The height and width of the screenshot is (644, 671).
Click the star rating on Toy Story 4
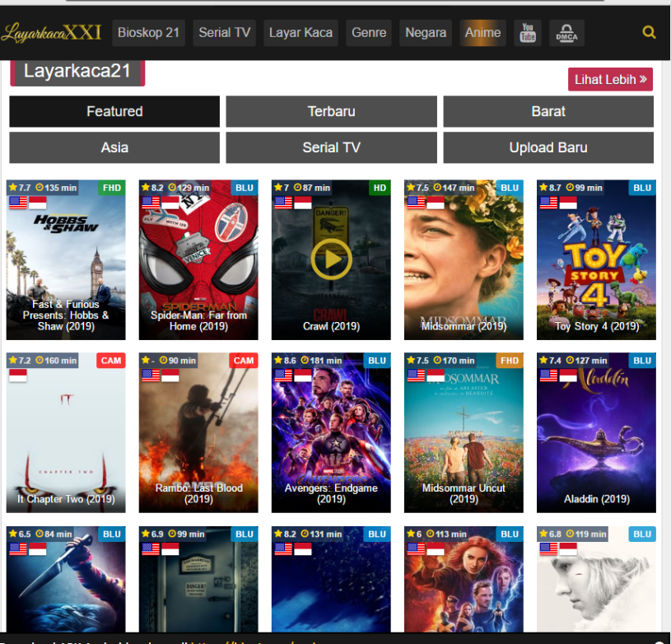(550, 188)
